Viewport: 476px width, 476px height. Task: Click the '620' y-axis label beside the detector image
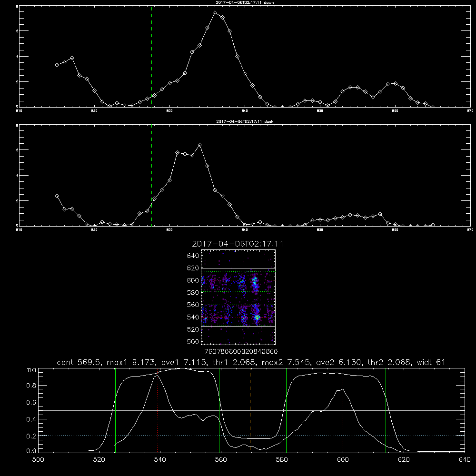tap(193, 268)
